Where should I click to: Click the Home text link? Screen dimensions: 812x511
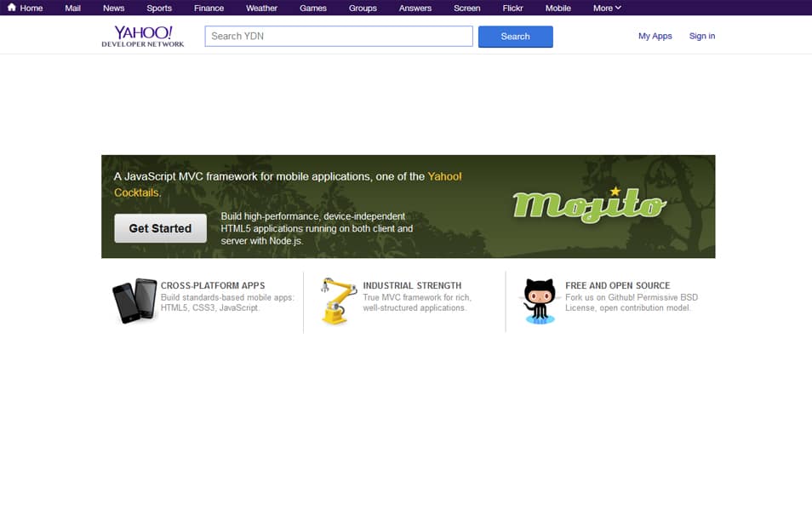coord(31,8)
